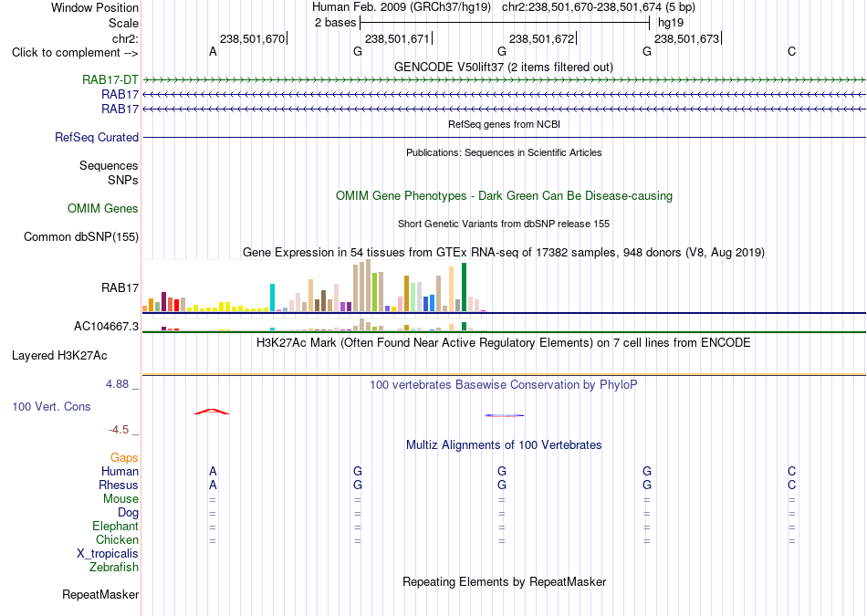Click the Scale track label
The width and height of the screenshot is (867, 616).
(124, 24)
